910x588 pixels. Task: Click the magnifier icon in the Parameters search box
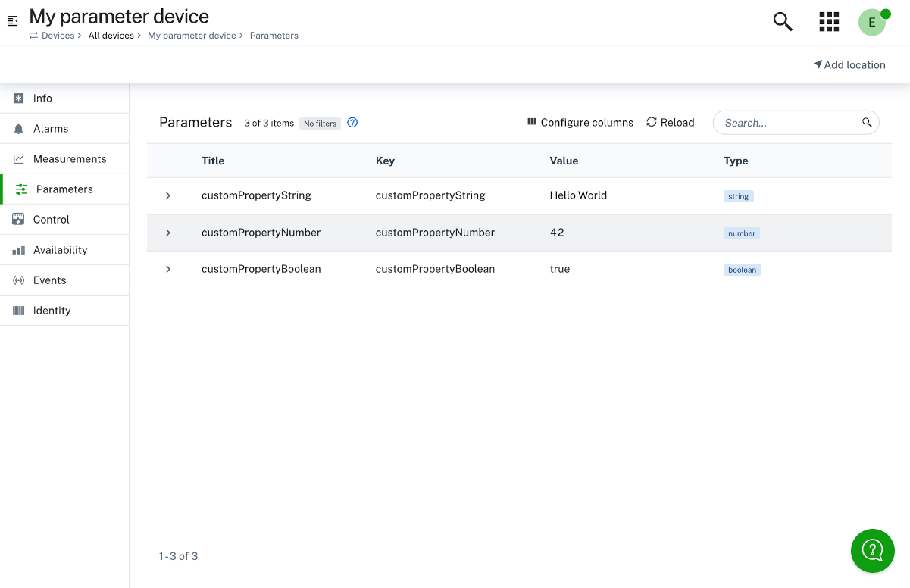pos(867,123)
